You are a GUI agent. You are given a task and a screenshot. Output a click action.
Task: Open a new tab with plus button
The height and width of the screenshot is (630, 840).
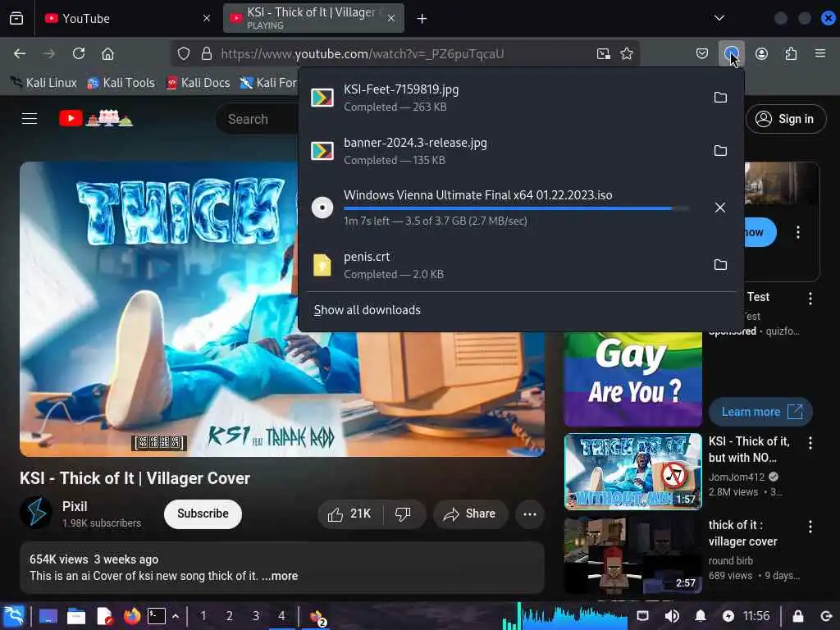pos(422,19)
